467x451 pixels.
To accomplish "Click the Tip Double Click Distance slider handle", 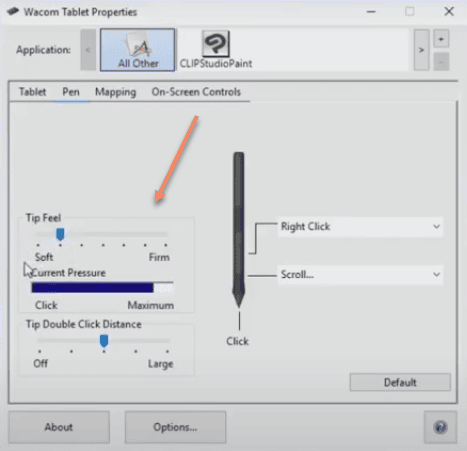I will 104,341.
